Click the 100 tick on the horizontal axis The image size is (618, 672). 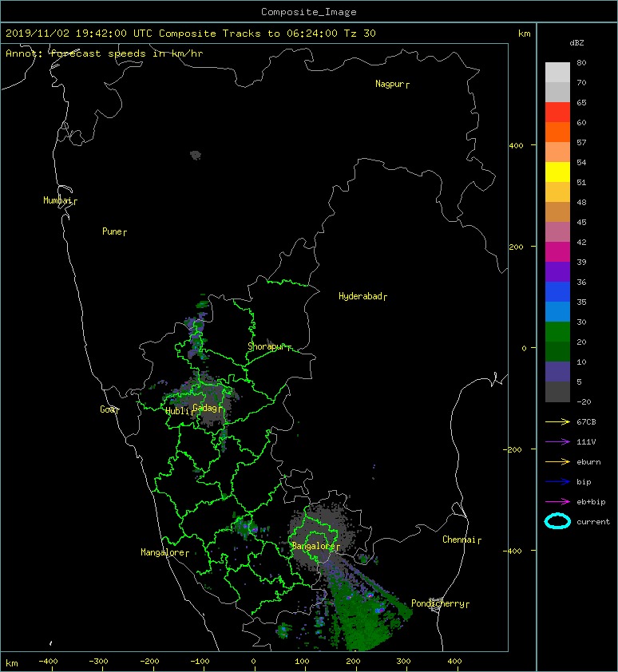[x=302, y=662]
